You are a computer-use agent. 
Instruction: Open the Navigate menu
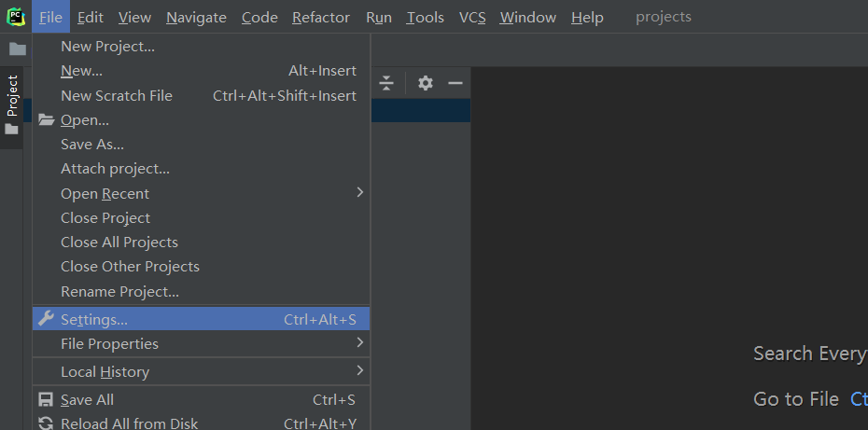[x=197, y=17]
